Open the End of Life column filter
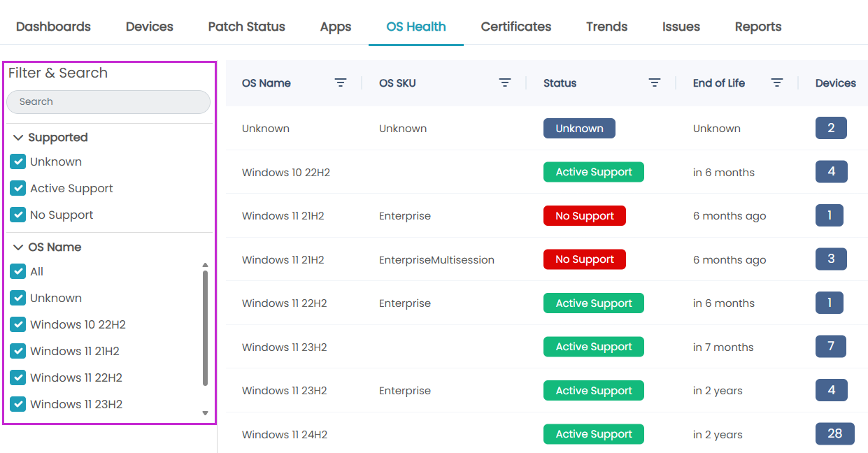This screenshot has height=453, width=868. pos(777,82)
